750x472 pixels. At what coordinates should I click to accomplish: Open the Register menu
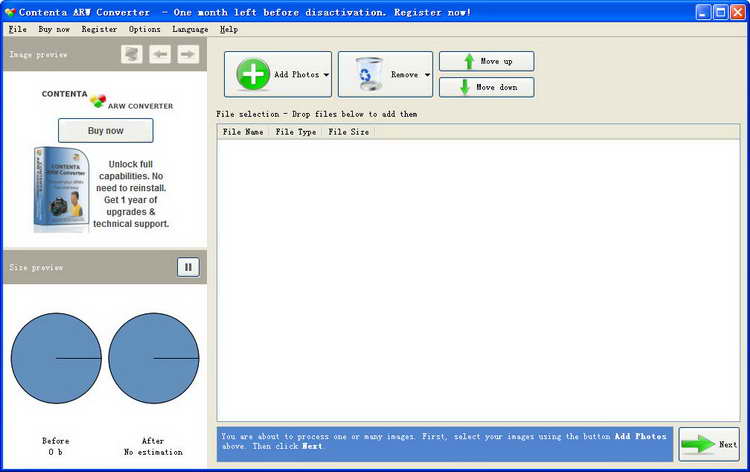99,29
